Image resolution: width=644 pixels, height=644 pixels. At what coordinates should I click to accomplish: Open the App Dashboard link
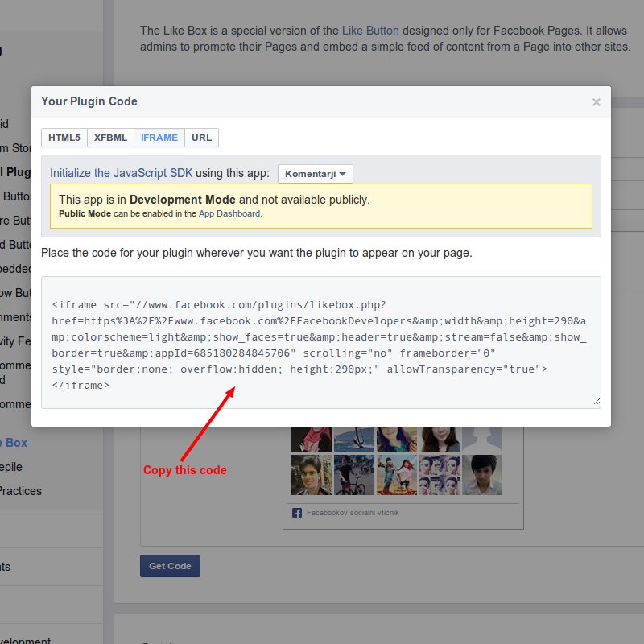[x=229, y=213]
